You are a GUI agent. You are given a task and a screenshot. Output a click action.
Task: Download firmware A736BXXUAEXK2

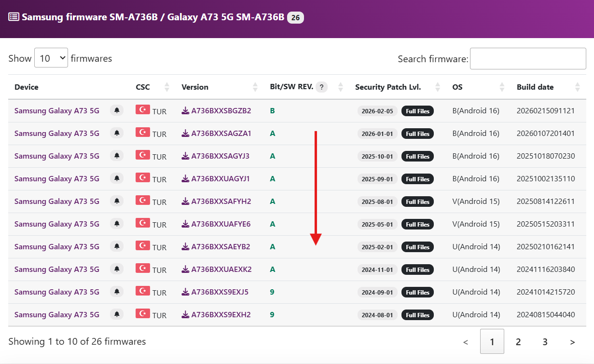(217, 270)
